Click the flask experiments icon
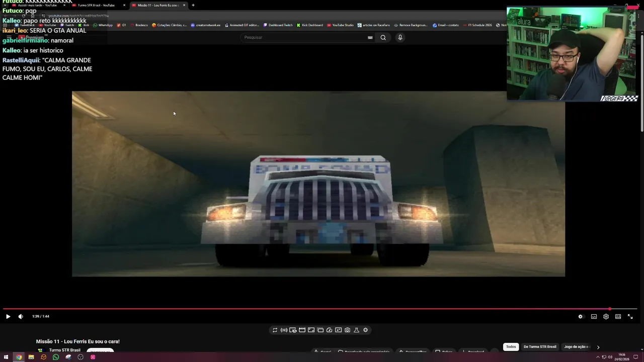This screenshot has height=362, width=644. coord(356,330)
